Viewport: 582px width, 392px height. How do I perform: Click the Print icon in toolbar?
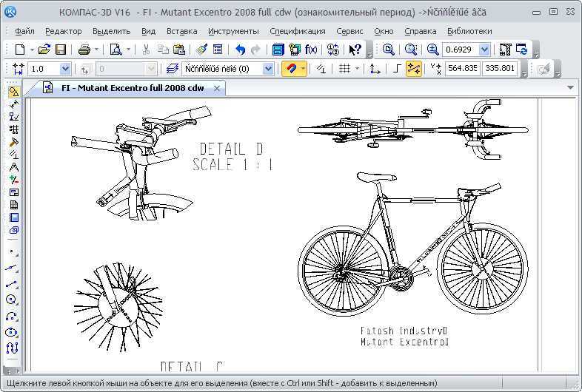pos(84,50)
